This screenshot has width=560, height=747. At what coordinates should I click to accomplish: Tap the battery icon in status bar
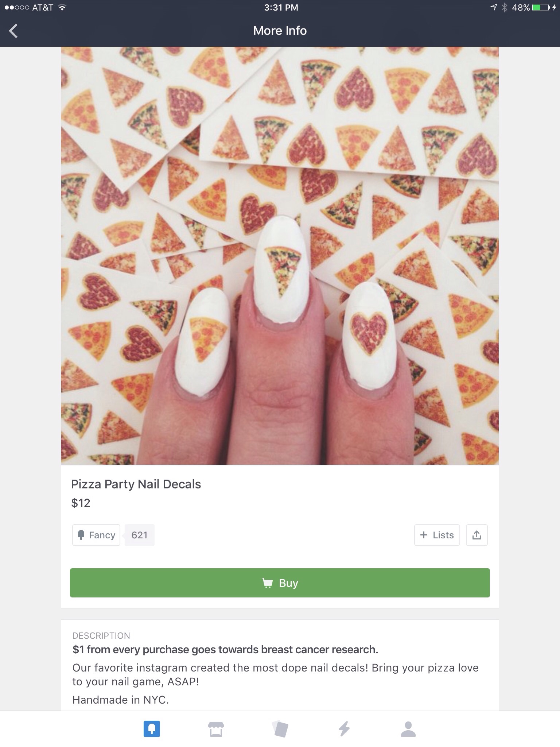(541, 7)
